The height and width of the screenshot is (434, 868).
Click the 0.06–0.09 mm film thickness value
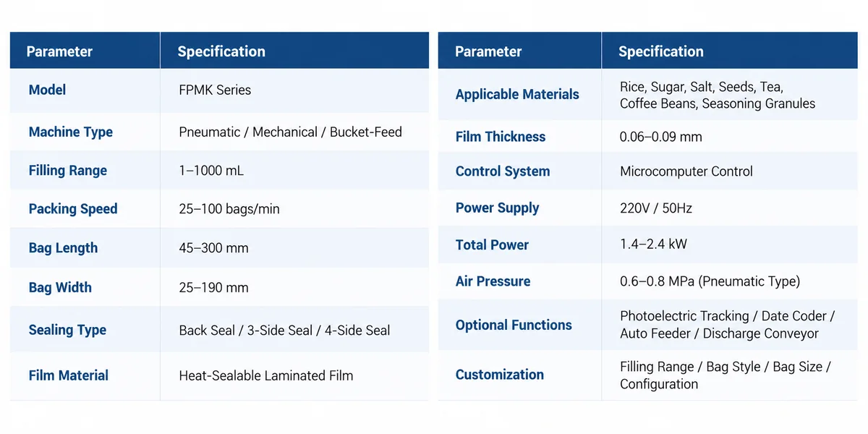[x=661, y=137]
